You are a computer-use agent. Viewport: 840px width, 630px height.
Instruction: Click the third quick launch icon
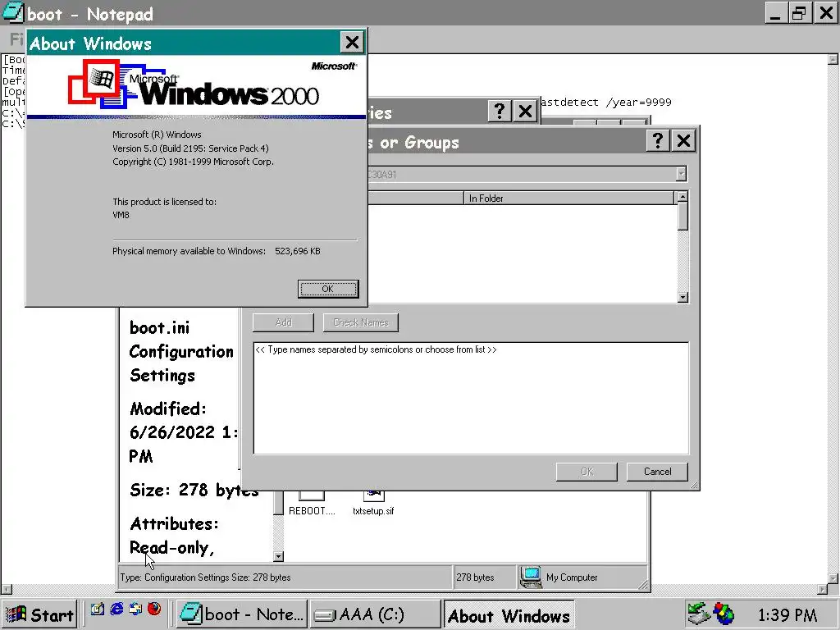point(135,609)
